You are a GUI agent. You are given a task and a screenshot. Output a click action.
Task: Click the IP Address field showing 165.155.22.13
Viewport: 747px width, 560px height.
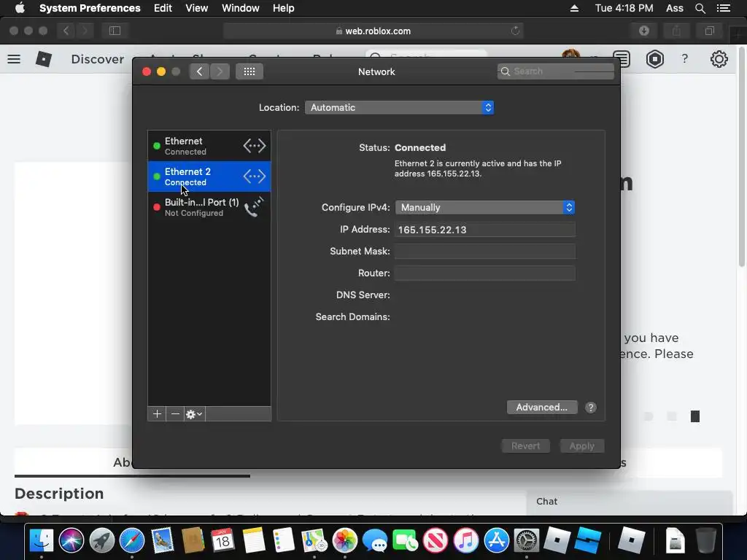click(x=485, y=230)
